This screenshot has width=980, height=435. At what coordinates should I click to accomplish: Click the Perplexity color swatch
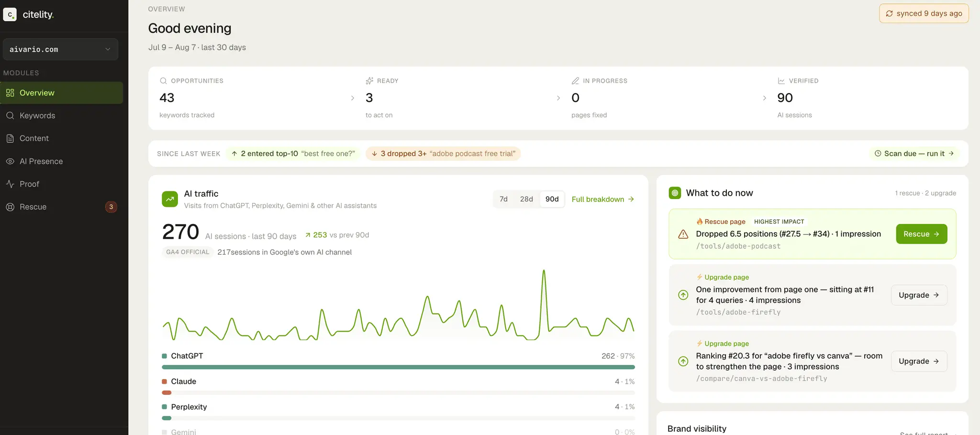click(164, 407)
